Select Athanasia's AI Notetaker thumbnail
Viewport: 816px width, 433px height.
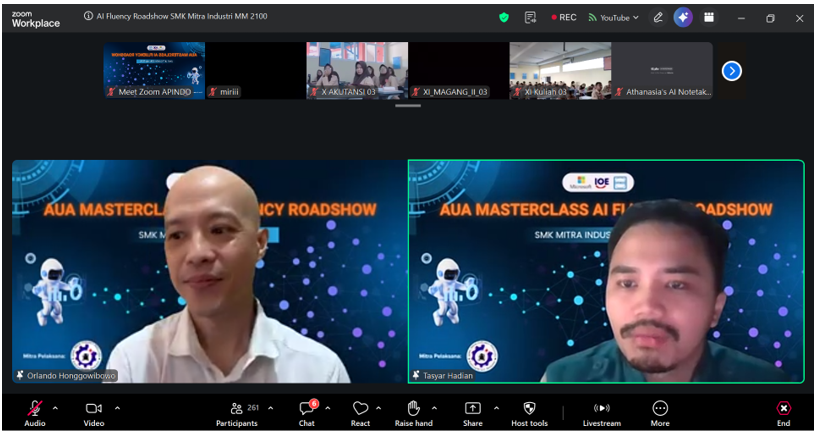[x=661, y=70]
